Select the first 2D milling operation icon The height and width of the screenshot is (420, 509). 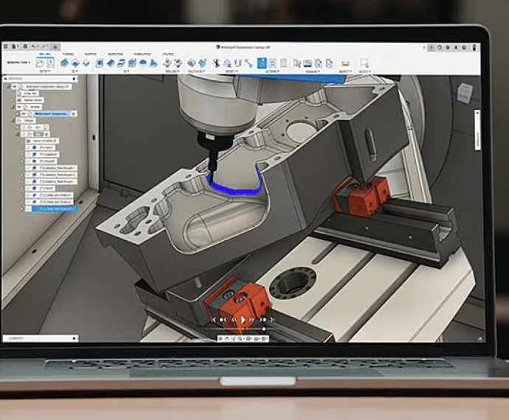64,63
